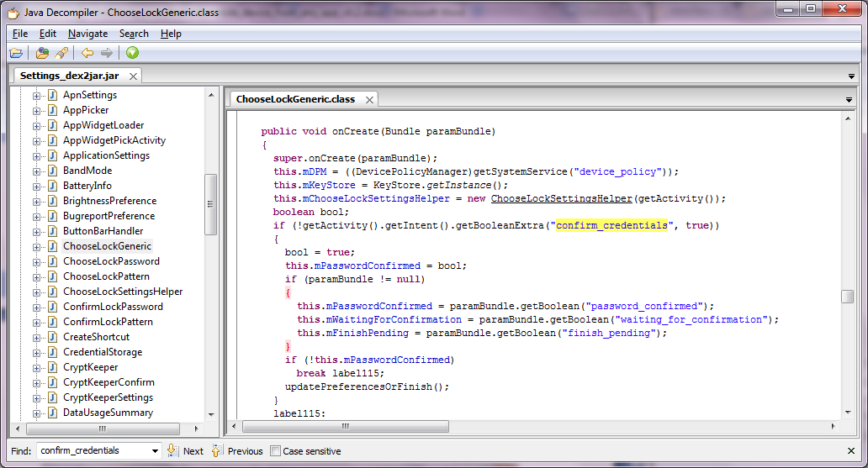Click the Open Type toolbar icon

42,53
